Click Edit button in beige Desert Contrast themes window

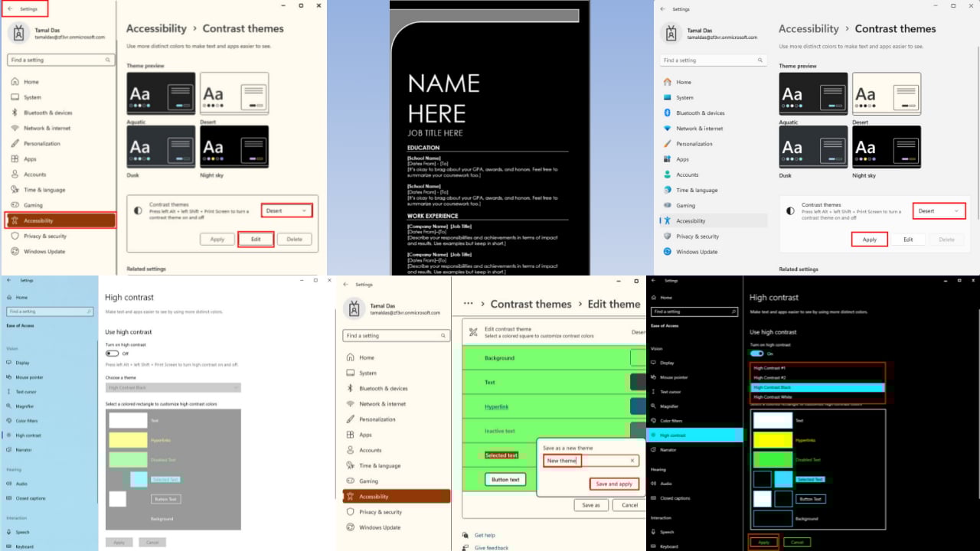pos(256,240)
